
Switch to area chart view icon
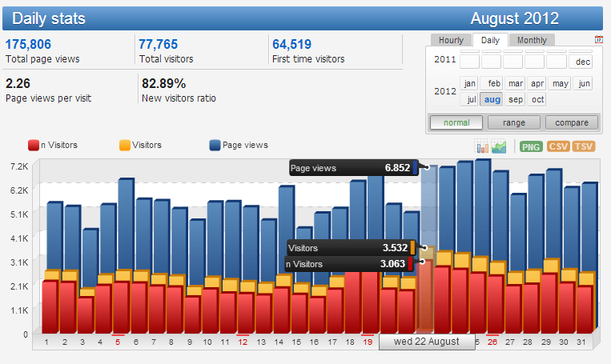coord(499,146)
